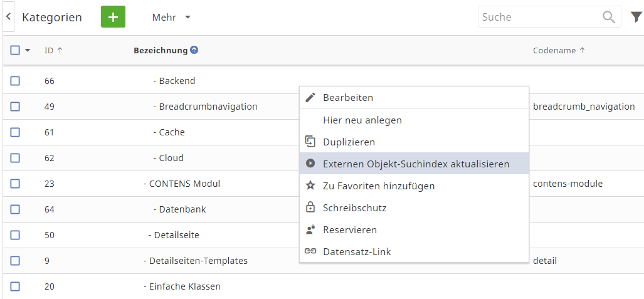Viewport: 644px width, 299px height.
Task: Collapse the panel with left chevron
Action: pyautogui.click(x=8, y=17)
